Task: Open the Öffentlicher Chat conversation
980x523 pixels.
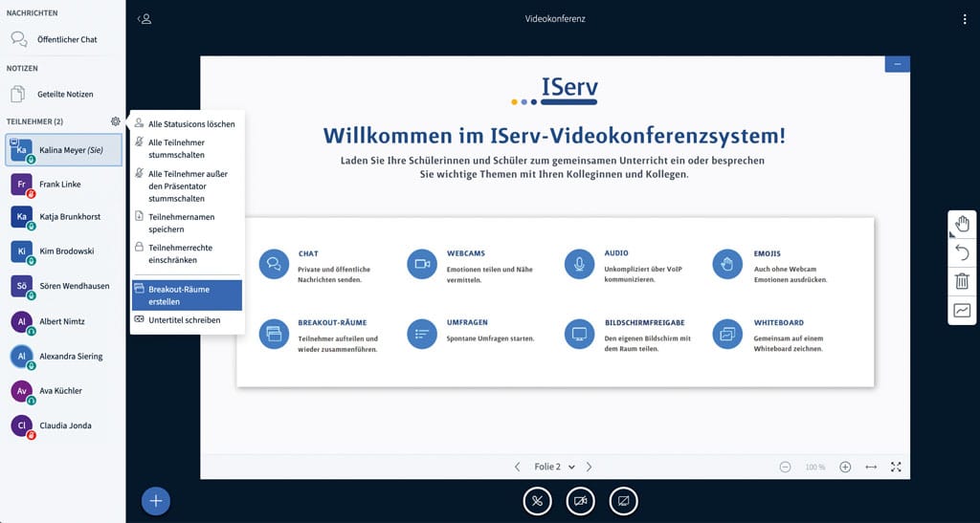Action: [x=62, y=39]
